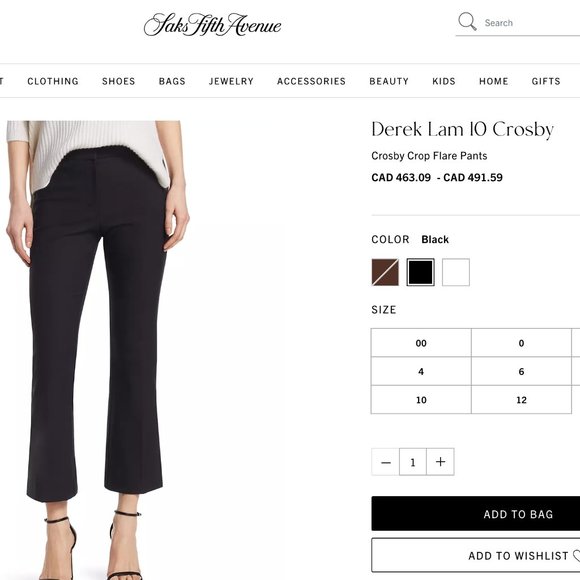Open the Jewelry menu
The width and height of the screenshot is (580, 580).
(x=231, y=81)
